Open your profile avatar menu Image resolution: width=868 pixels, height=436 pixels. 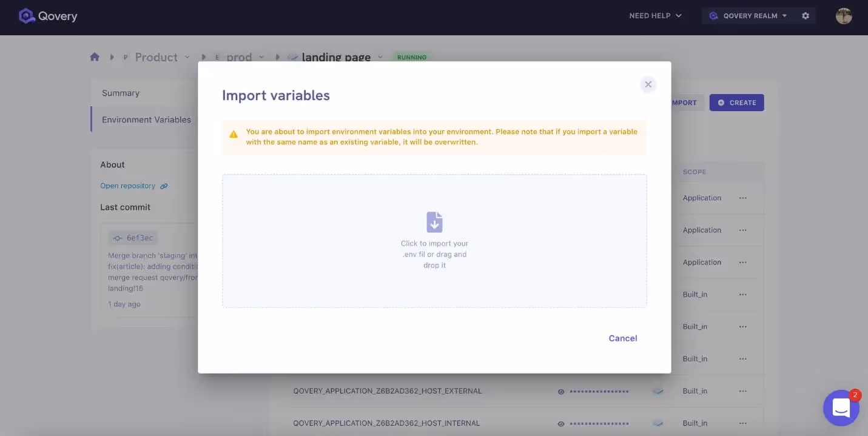coord(843,16)
